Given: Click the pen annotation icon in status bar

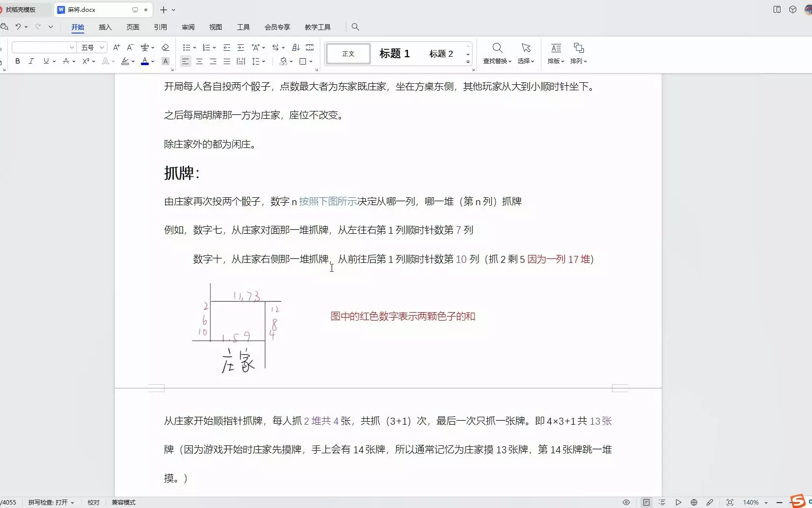Looking at the screenshot, I should [x=710, y=502].
